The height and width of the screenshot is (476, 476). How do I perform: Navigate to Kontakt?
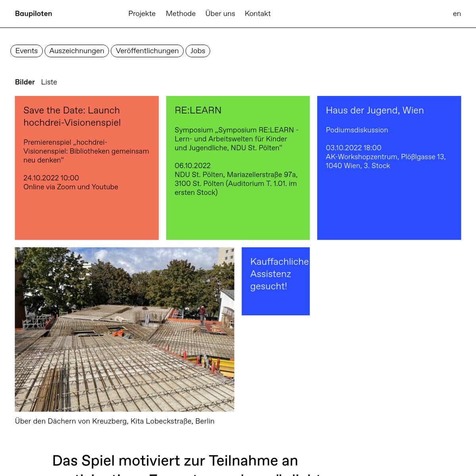257,13
